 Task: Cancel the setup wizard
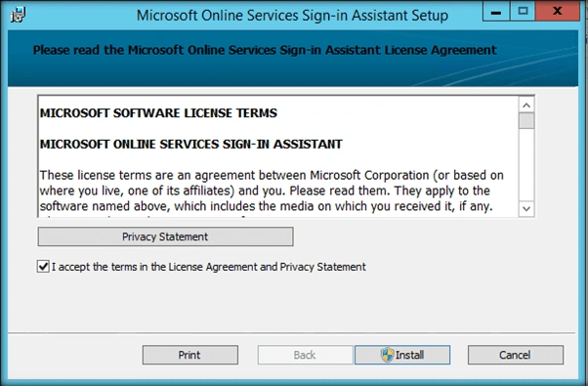[x=516, y=355]
